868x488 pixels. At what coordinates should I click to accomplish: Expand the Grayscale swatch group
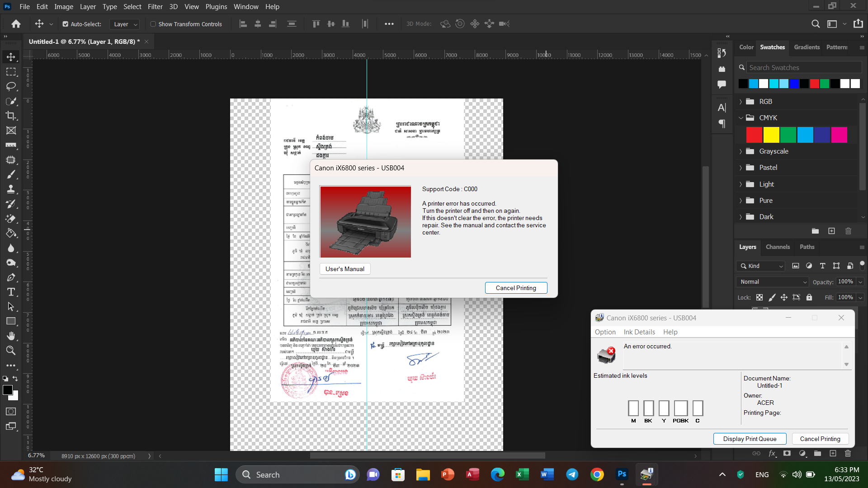click(741, 151)
